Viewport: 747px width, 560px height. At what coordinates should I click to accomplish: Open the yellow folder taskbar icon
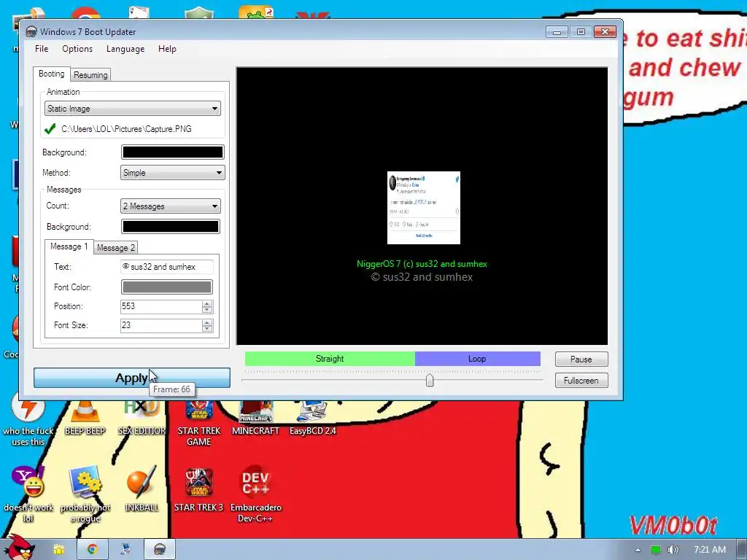click(59, 550)
